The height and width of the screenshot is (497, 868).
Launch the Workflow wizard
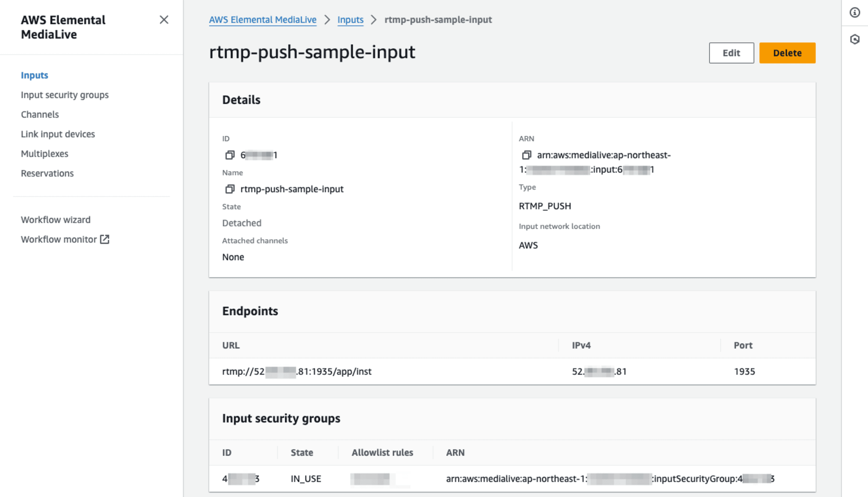[56, 220]
